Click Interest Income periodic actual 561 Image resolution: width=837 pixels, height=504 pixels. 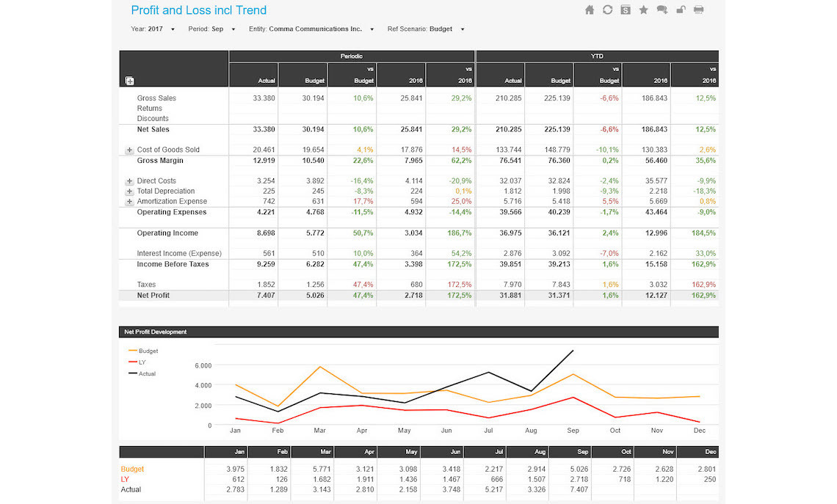(x=269, y=253)
